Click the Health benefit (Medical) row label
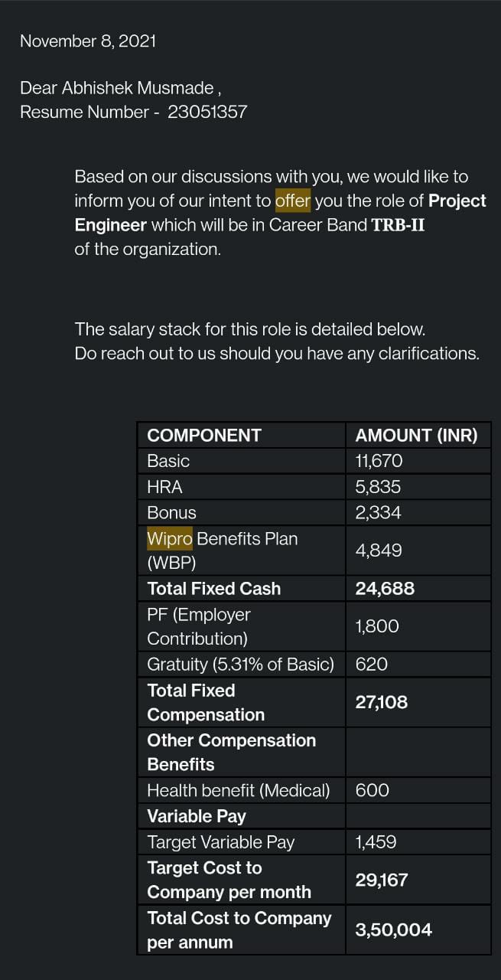Viewport: 501px width, 980px height. (239, 790)
